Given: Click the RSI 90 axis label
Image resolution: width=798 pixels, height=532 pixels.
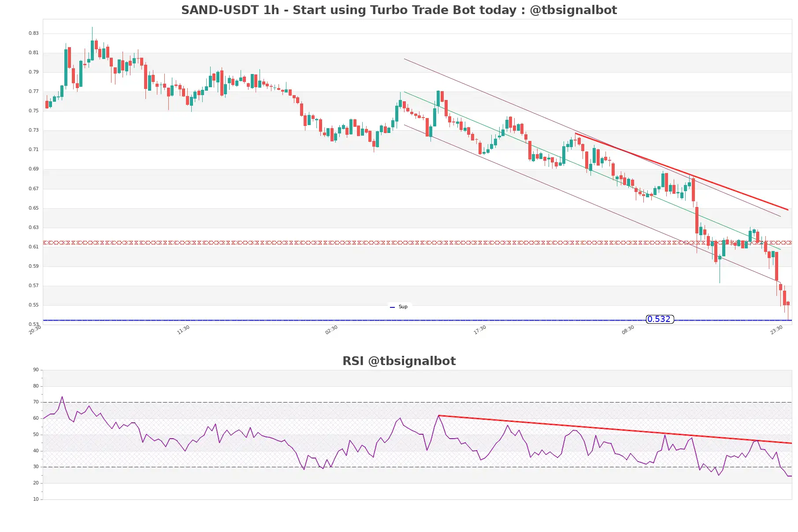Looking at the screenshot, I should tap(36, 370).
